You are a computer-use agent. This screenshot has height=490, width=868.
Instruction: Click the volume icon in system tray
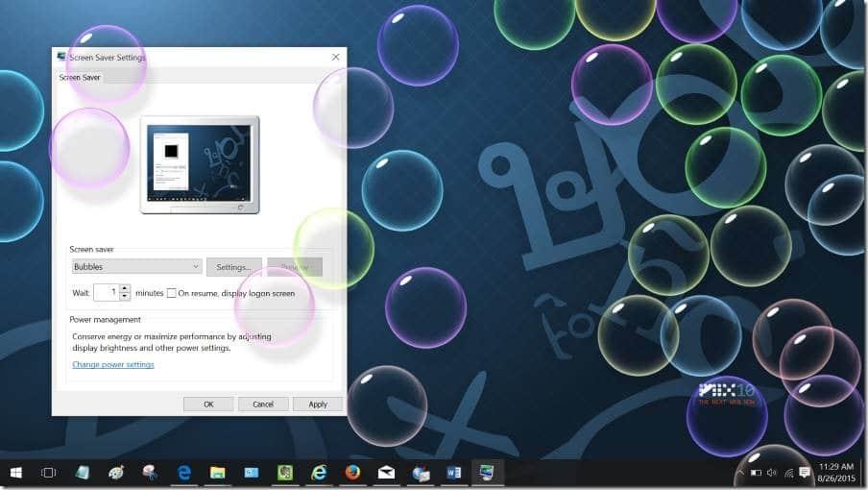click(772, 473)
